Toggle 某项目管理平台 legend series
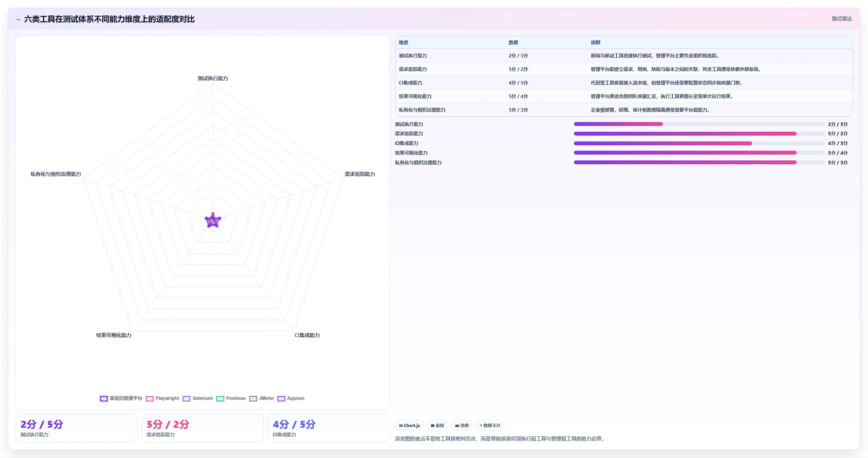This screenshot has height=458, width=868. (121, 398)
